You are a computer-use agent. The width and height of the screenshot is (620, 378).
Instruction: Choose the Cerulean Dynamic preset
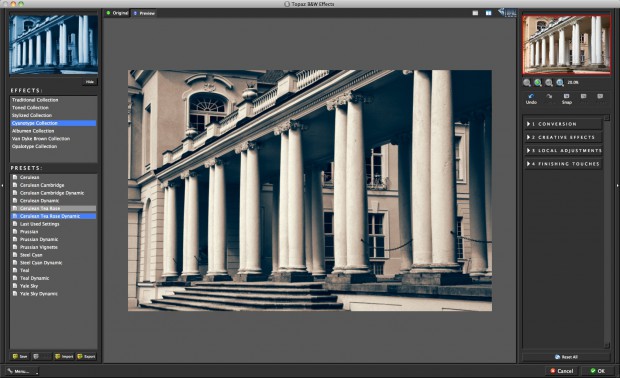(x=53, y=201)
